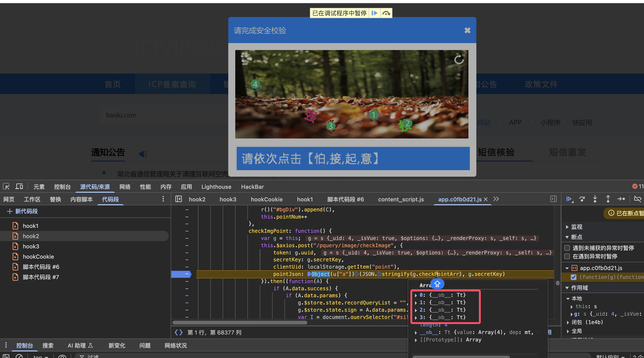Resume script execution in debugger toolbar
The height and width of the screenshot is (358, 644).
[569, 199]
